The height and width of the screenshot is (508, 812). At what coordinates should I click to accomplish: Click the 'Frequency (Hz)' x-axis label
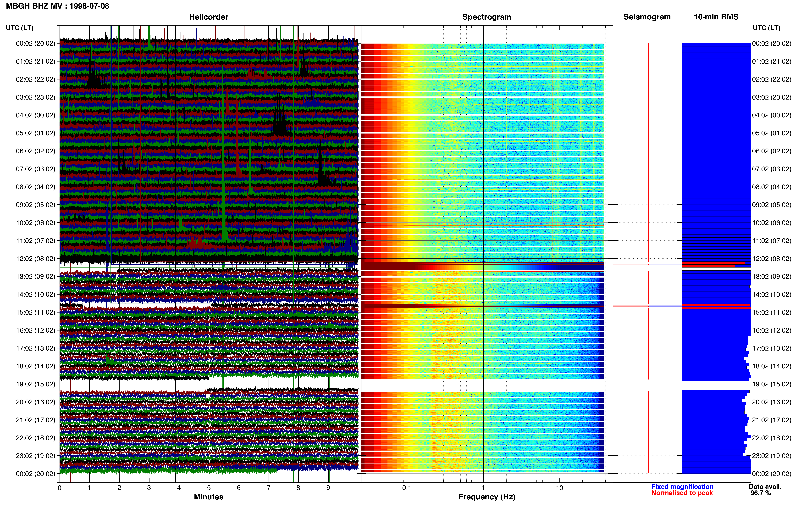[487, 497]
